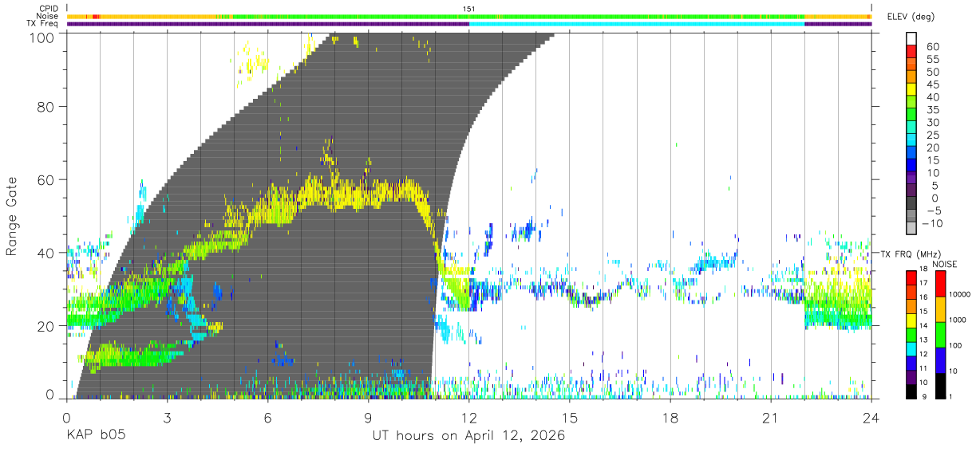
Task: Click the purple segment of TX Freq bar
Action: click(x=267, y=24)
